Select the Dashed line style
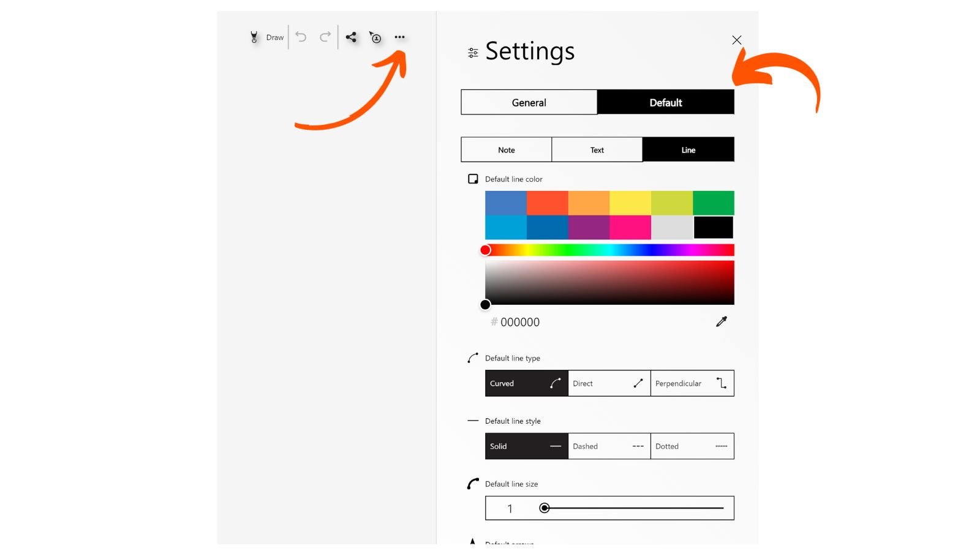The width and height of the screenshot is (980, 551). (609, 446)
